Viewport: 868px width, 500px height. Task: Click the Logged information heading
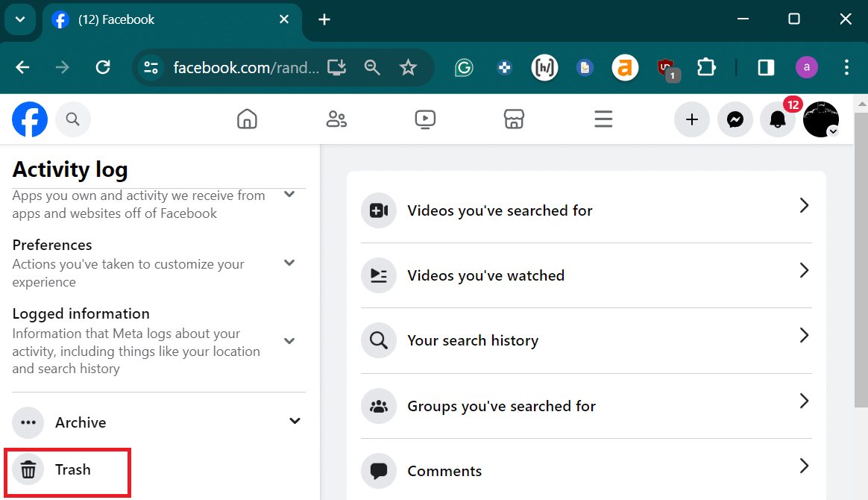pyautogui.click(x=81, y=313)
